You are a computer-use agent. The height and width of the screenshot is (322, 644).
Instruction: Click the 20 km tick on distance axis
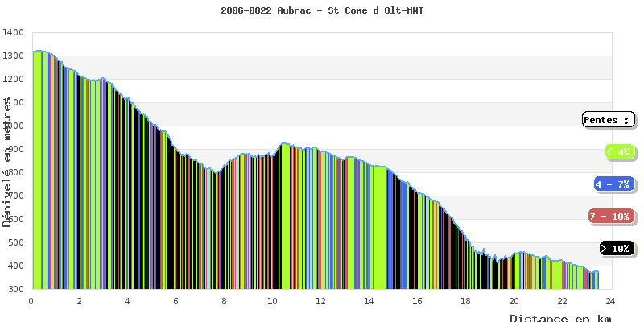(514, 301)
